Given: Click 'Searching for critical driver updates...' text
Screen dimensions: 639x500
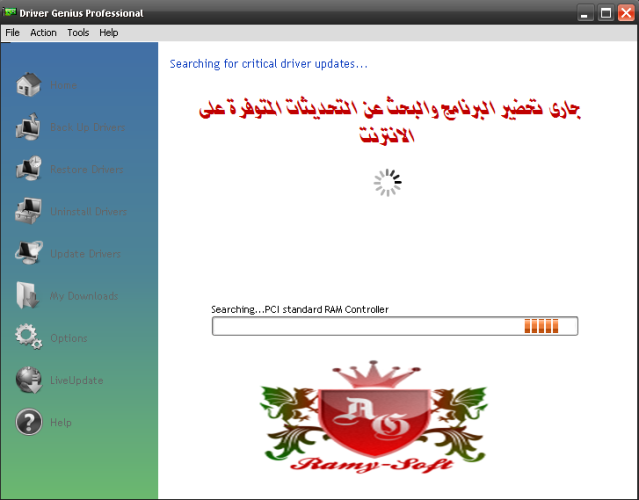Looking at the screenshot, I should [x=269, y=64].
